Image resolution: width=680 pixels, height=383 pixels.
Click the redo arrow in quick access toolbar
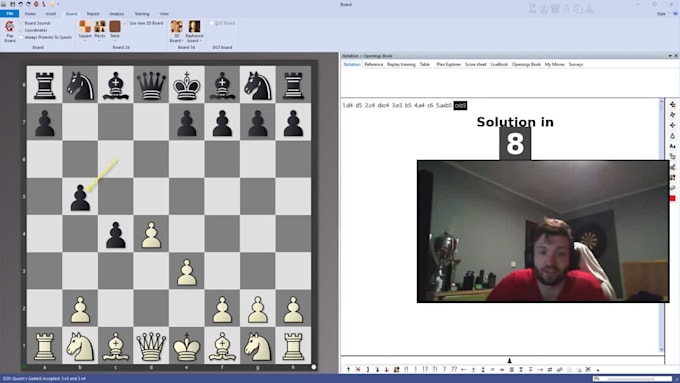[28, 4]
